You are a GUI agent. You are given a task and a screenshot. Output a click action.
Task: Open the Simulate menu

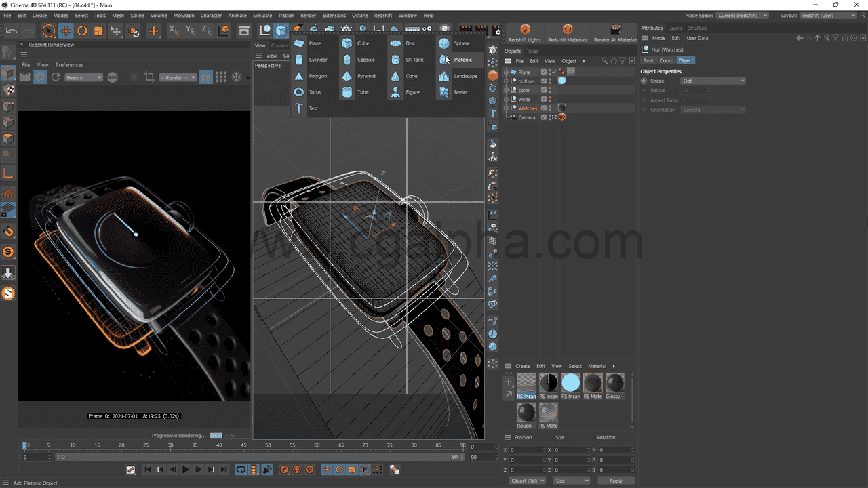[262, 15]
